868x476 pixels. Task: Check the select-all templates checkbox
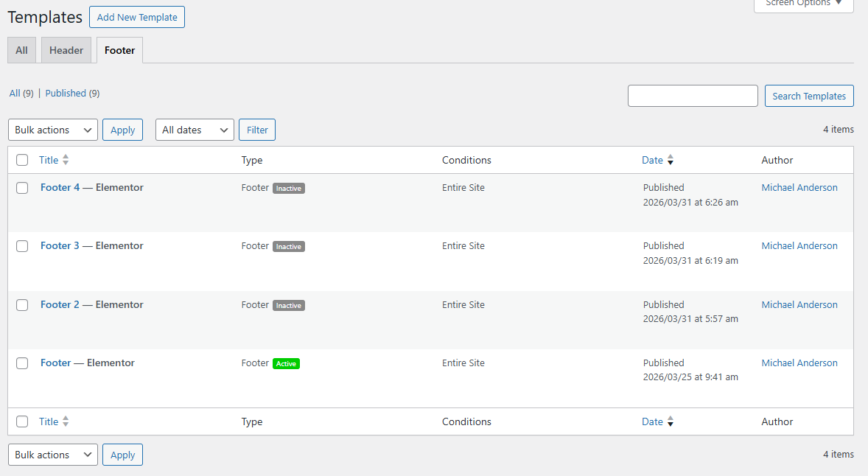click(x=22, y=159)
